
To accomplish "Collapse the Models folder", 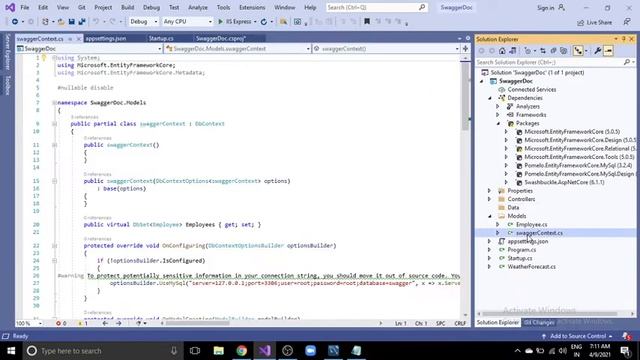I will 490,216.
